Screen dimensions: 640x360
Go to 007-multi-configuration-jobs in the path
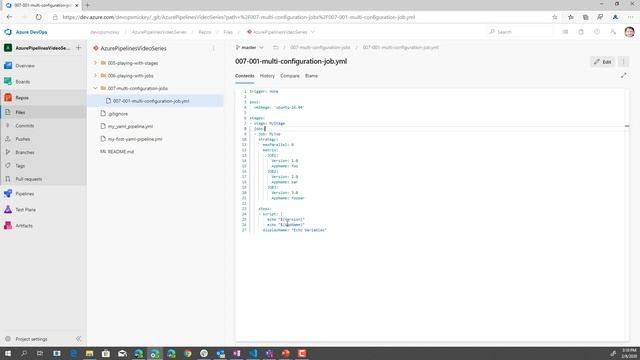(x=320, y=47)
